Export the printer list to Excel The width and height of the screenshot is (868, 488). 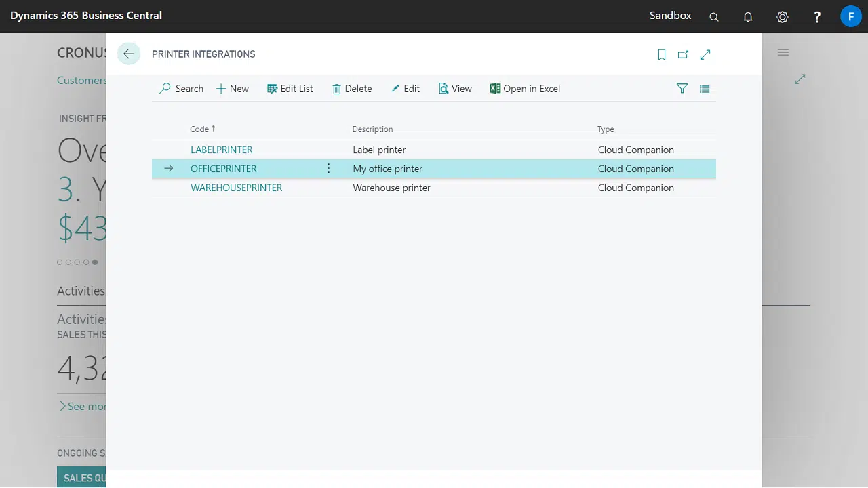pyautogui.click(x=525, y=89)
